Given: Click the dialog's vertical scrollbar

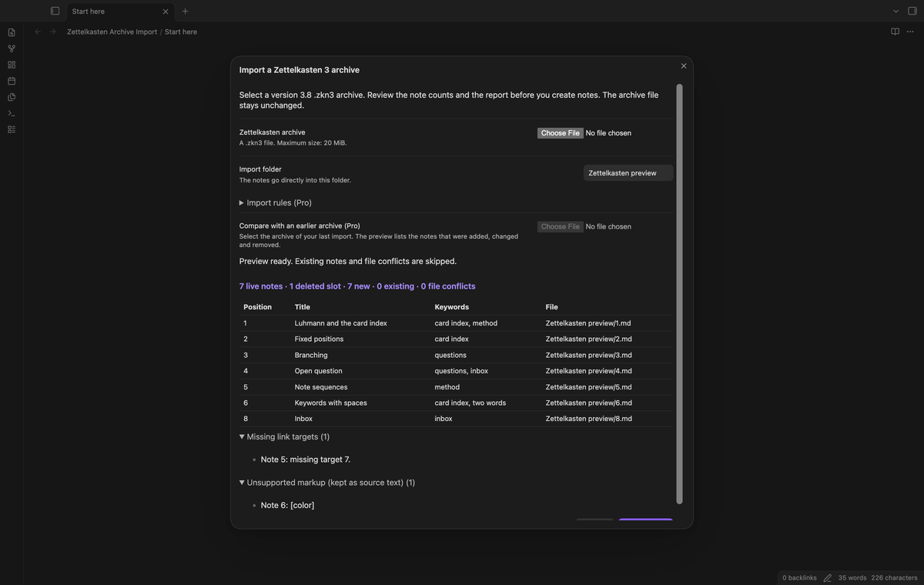Looking at the screenshot, I should pyautogui.click(x=679, y=293).
